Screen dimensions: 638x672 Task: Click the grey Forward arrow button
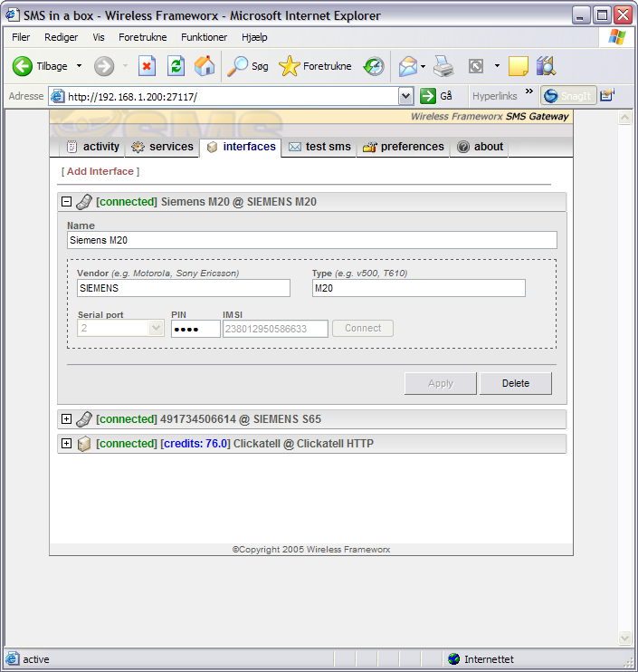(x=104, y=66)
